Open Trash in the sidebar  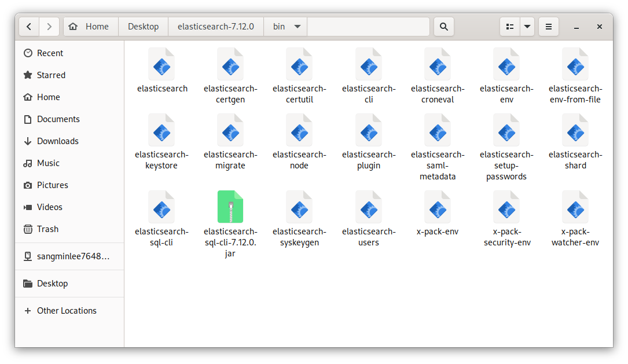pyautogui.click(x=69, y=229)
